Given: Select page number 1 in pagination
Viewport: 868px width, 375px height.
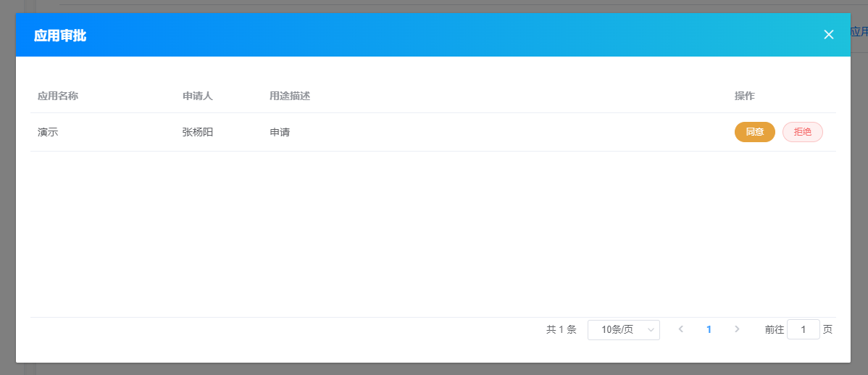Looking at the screenshot, I should (709, 329).
